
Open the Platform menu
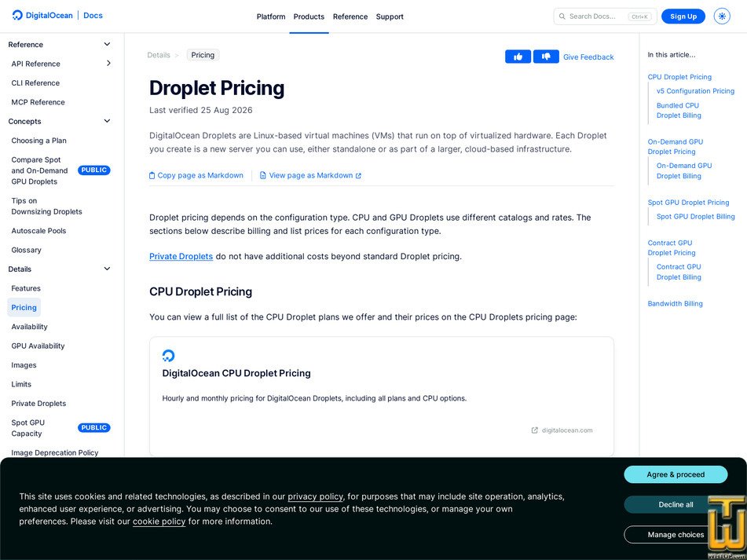(271, 16)
